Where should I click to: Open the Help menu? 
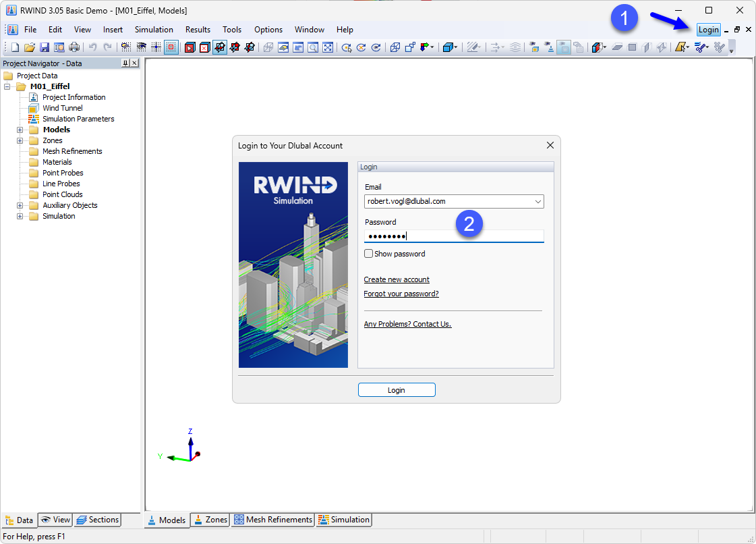pyautogui.click(x=345, y=30)
